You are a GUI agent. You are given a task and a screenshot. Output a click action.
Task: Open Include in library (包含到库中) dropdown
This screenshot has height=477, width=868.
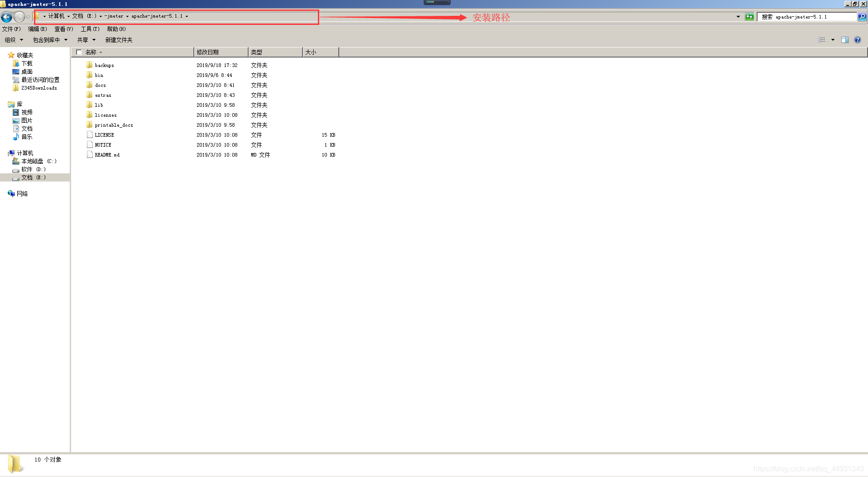tap(50, 40)
